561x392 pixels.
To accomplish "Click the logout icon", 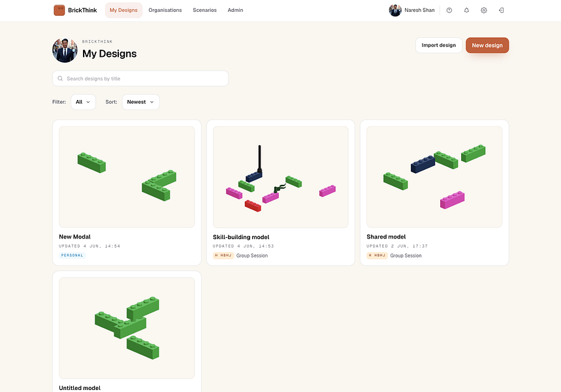I will click(x=502, y=10).
